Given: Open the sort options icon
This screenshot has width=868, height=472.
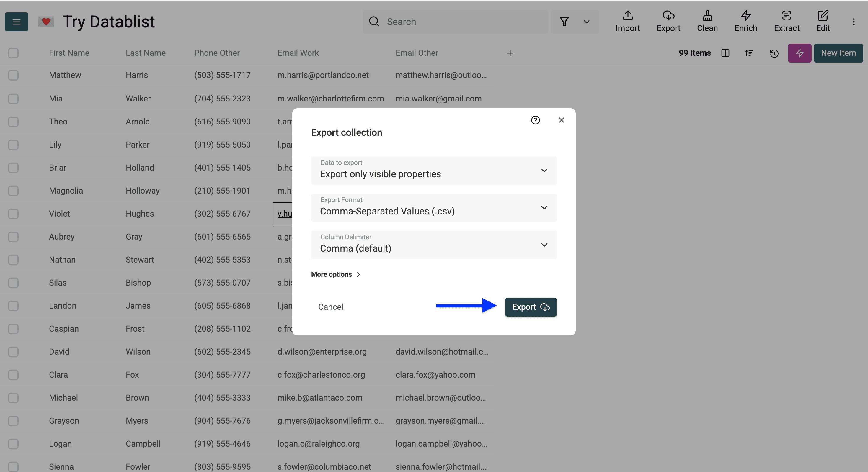Looking at the screenshot, I should [x=749, y=53].
